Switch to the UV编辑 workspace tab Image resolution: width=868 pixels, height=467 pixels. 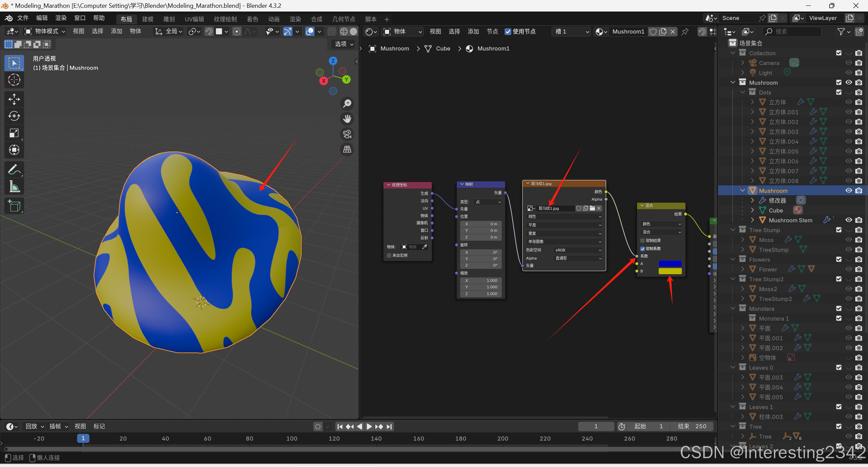[194, 19]
